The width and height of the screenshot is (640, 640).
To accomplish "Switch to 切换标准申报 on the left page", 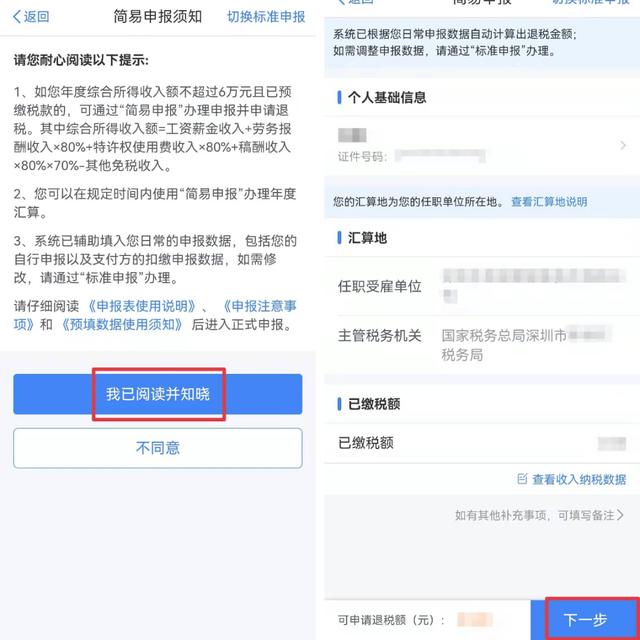I will coord(266,17).
